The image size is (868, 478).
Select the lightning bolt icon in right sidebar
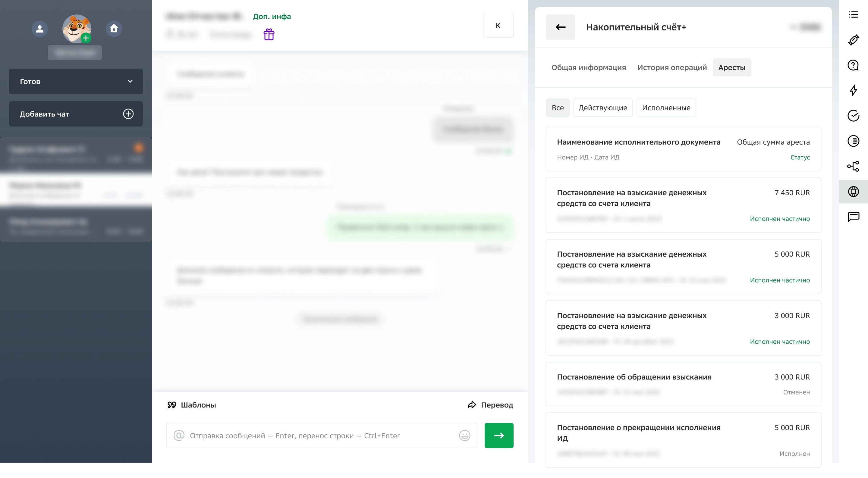854,91
